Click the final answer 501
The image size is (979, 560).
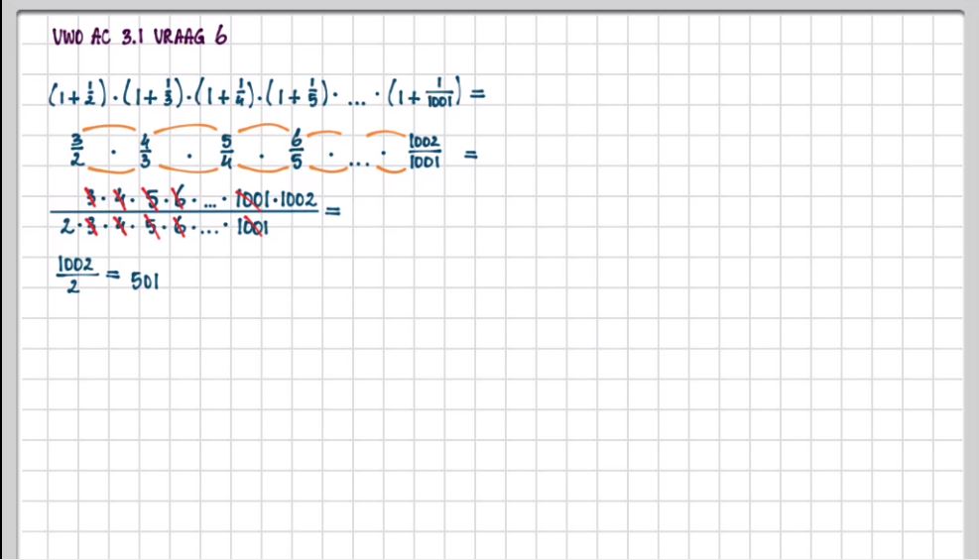146,281
